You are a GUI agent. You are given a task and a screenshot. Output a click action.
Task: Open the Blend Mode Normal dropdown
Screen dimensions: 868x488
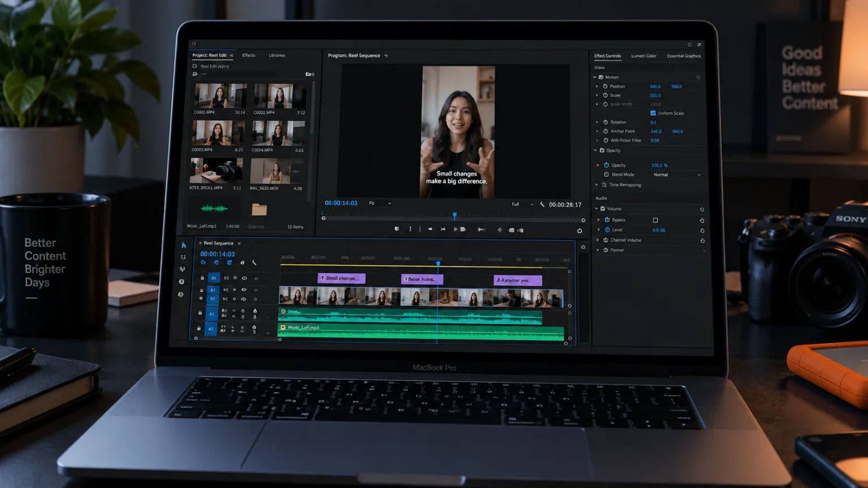[x=677, y=175]
